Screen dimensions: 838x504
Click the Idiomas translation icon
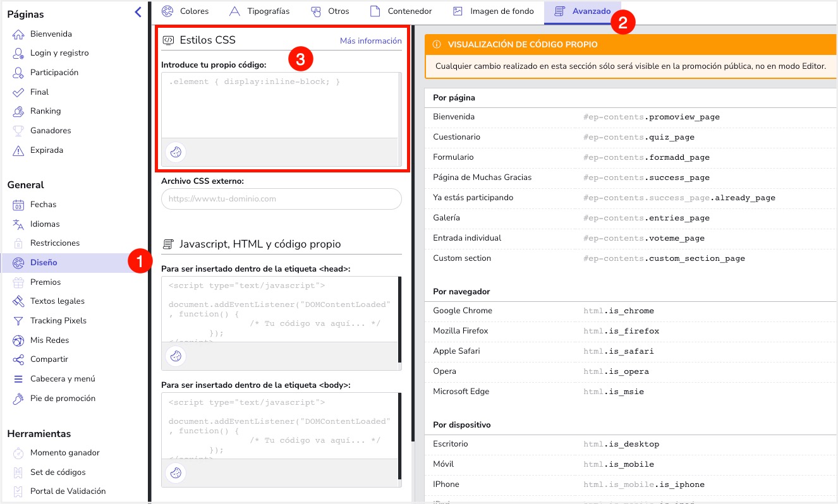[18, 224]
